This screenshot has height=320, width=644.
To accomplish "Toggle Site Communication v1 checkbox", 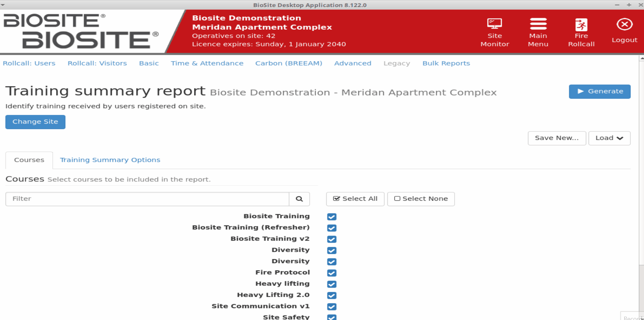I will (332, 307).
